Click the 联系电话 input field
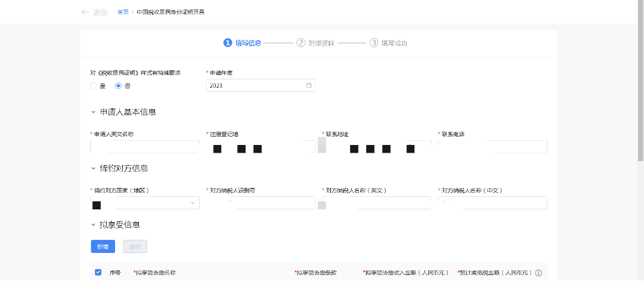 click(492, 147)
